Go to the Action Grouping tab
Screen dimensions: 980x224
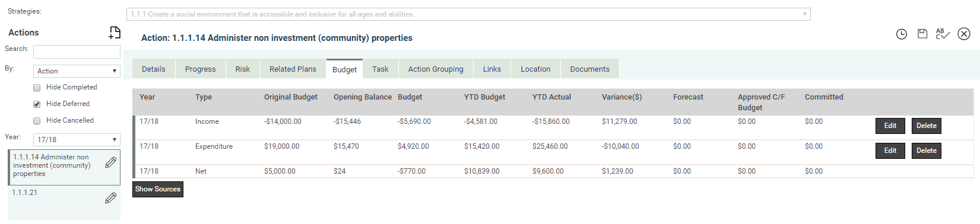pos(436,69)
